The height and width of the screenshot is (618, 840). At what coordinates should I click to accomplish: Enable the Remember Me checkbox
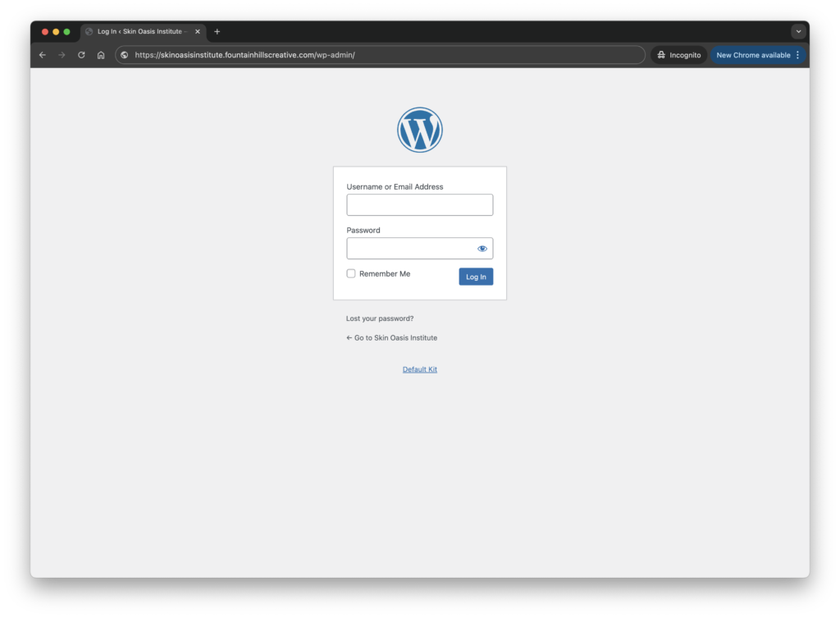tap(351, 273)
